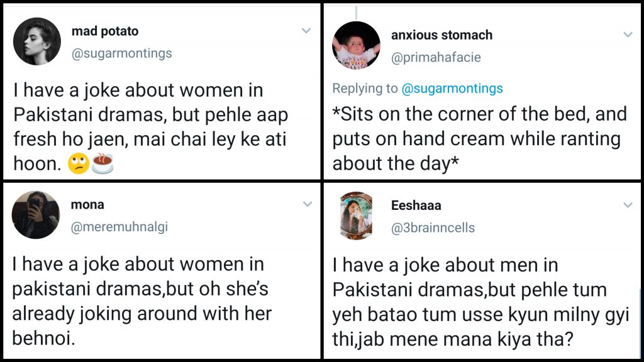View Eeshaaa's profile picture
Image resolution: width=644 pixels, height=362 pixels.
coord(356,216)
